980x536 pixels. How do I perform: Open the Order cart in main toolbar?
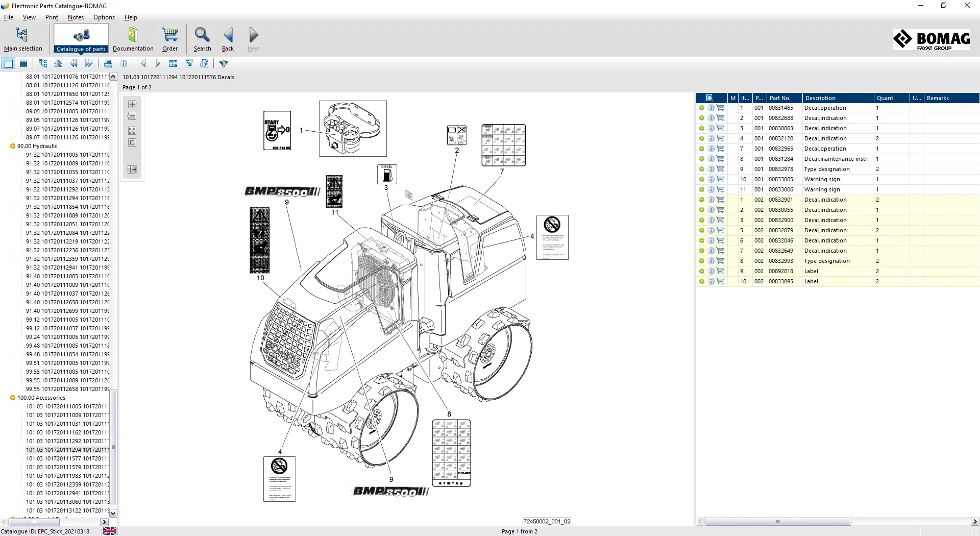tap(170, 39)
